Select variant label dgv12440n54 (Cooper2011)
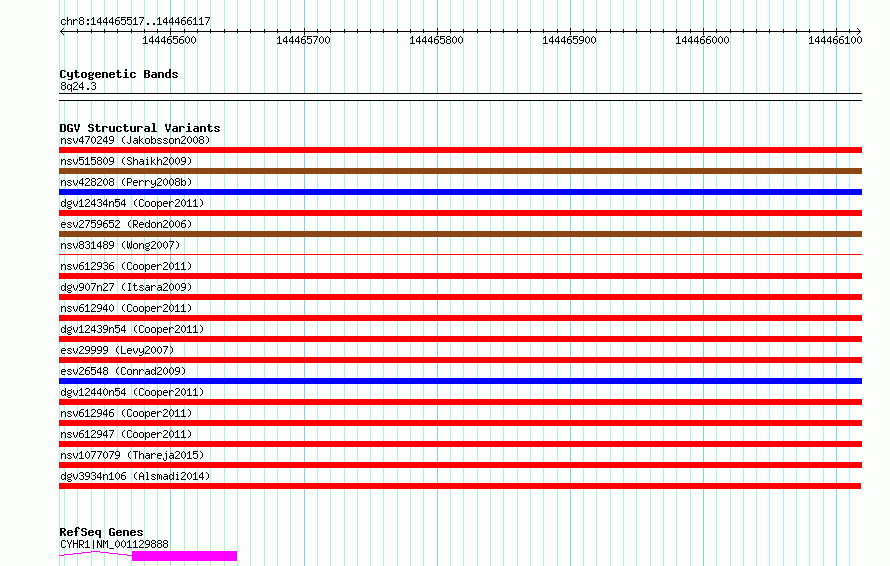This screenshot has height=566, width=890. tap(132, 392)
